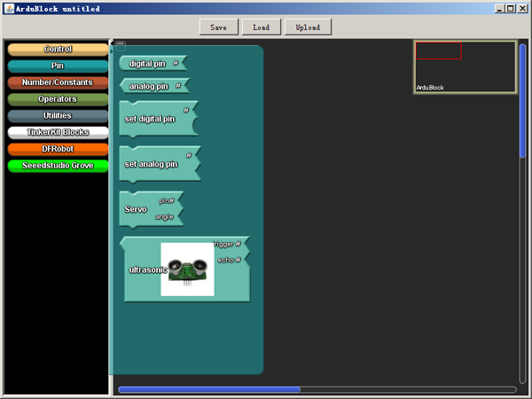Pick the set digital pin block
Screen dimensions: 532x399
[159, 119]
